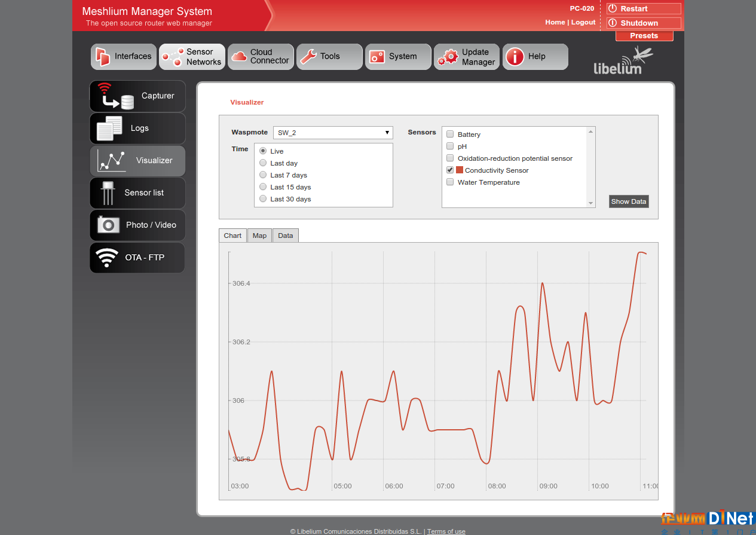The image size is (756, 535).
Task: Click the Restart button label
Action: pyautogui.click(x=634, y=8)
